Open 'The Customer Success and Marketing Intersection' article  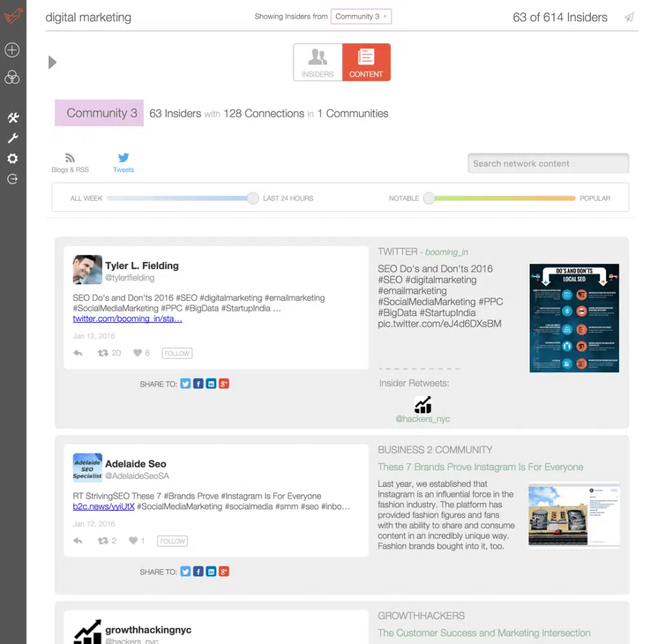click(x=484, y=632)
